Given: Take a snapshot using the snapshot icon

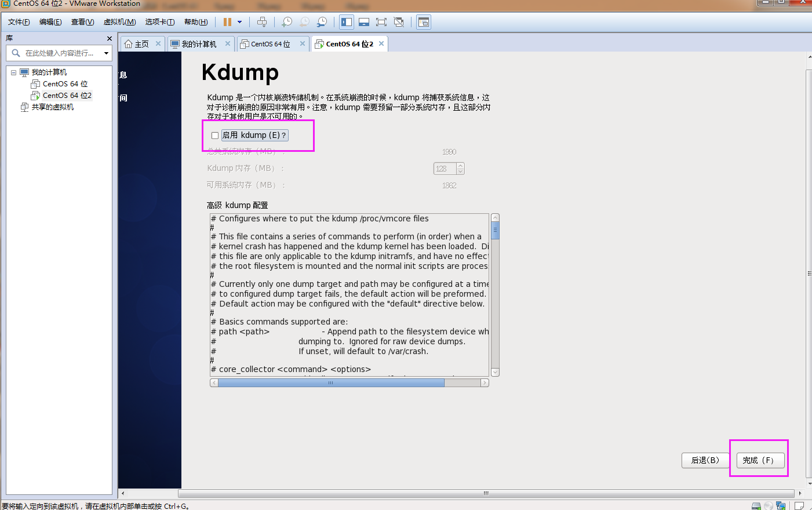Looking at the screenshot, I should point(287,22).
